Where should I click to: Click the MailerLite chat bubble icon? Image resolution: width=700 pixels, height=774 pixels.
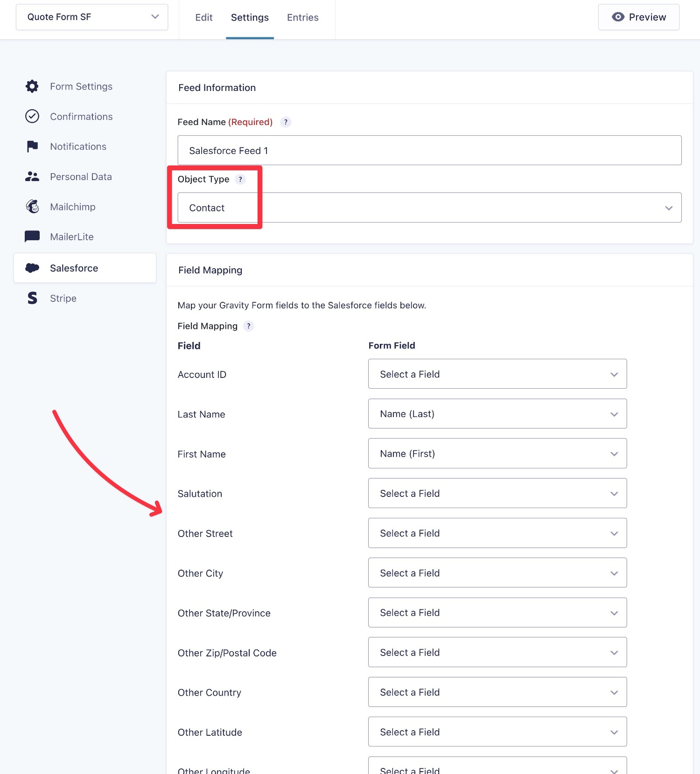[32, 237]
